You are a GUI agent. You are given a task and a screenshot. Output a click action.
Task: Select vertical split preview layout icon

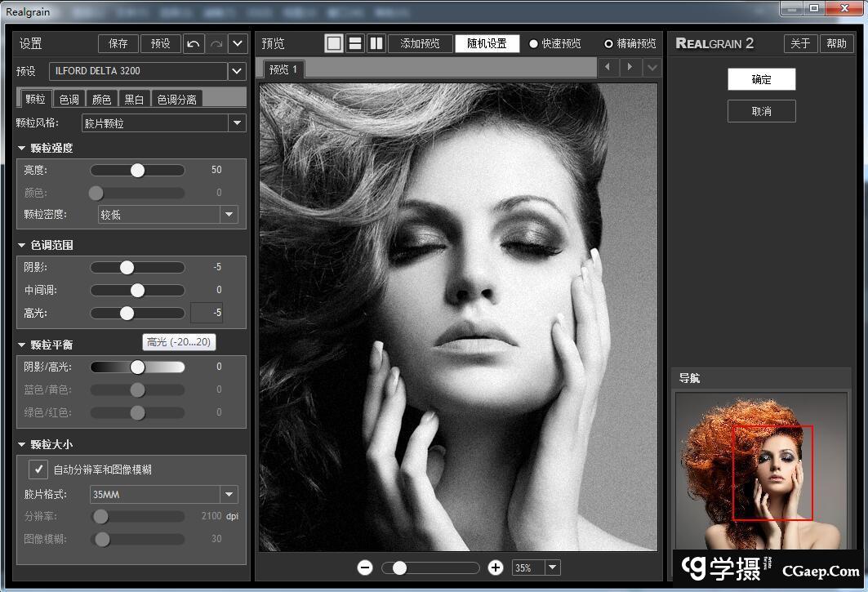(376, 43)
